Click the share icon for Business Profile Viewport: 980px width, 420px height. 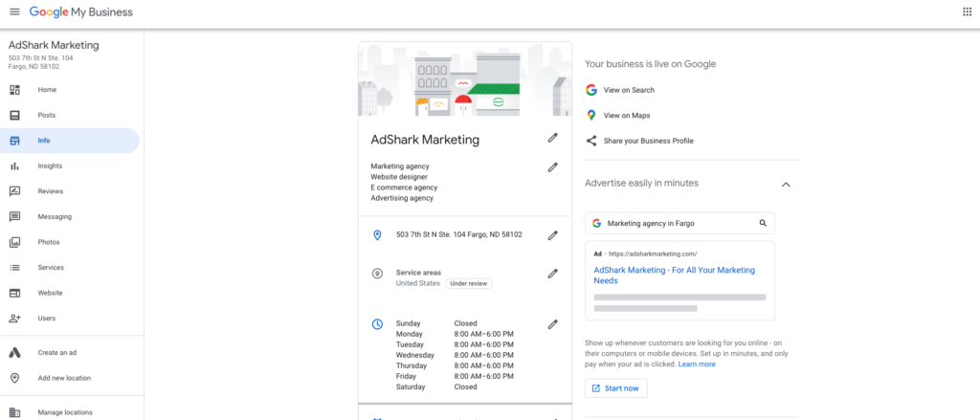591,141
